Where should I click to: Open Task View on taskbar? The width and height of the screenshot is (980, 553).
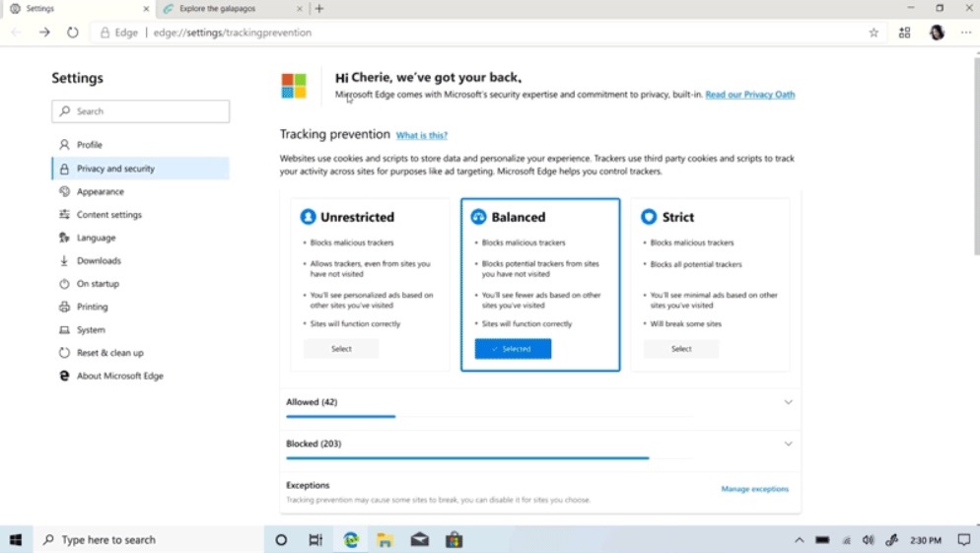(315, 540)
